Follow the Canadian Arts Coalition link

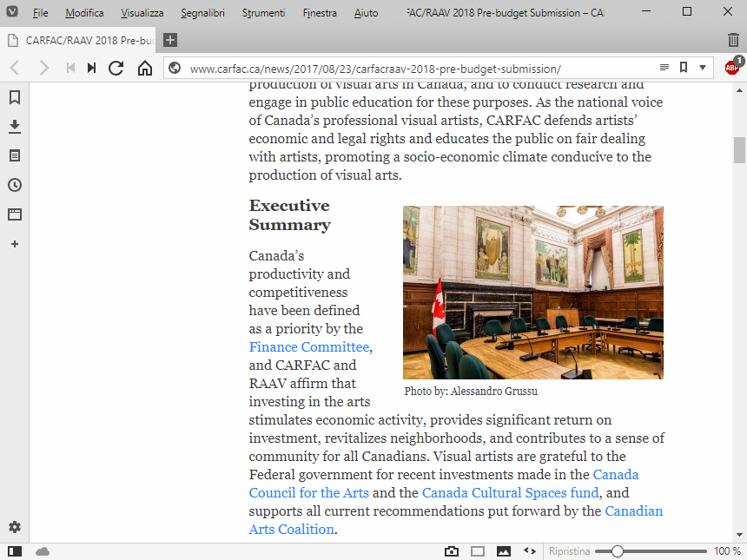click(291, 530)
